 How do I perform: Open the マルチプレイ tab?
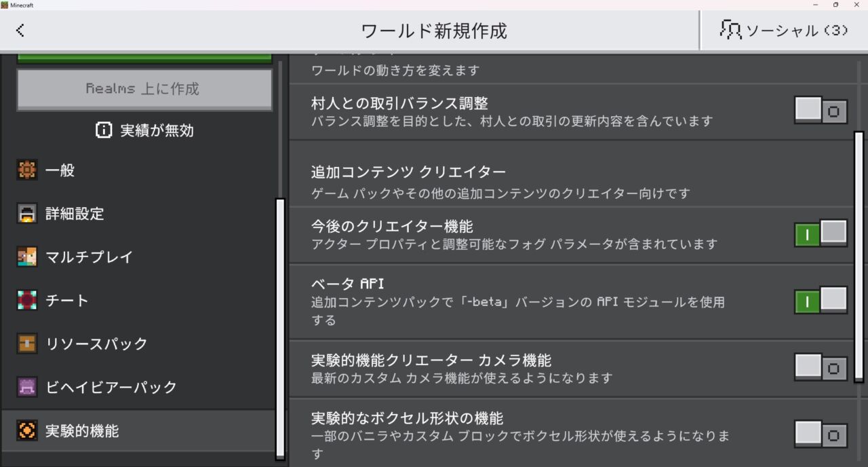138,257
